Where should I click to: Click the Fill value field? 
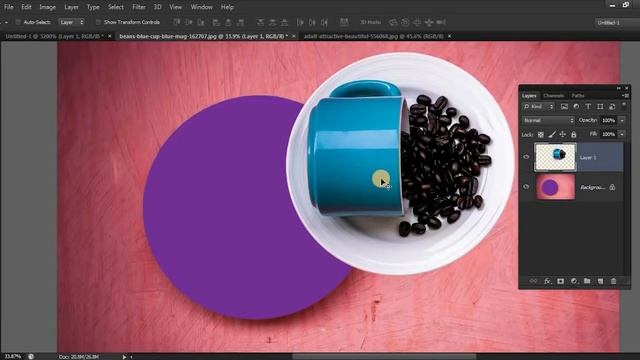pyautogui.click(x=609, y=134)
